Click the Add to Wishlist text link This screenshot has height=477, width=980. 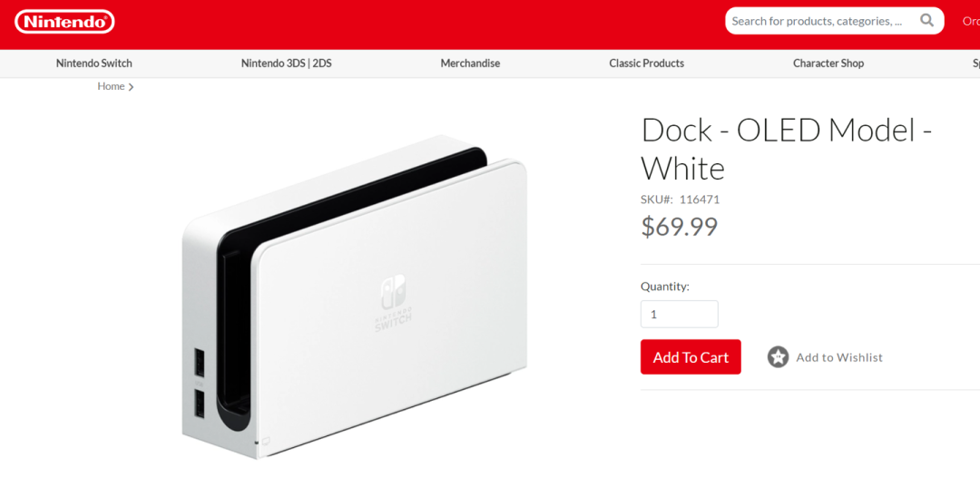(838, 357)
